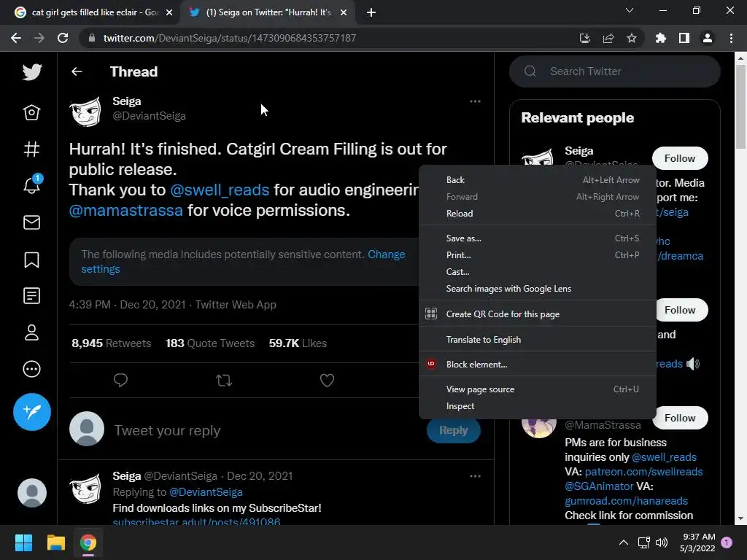The width and height of the screenshot is (747, 560).
Task: Go back using the Thread arrow
Action: pyautogui.click(x=77, y=71)
